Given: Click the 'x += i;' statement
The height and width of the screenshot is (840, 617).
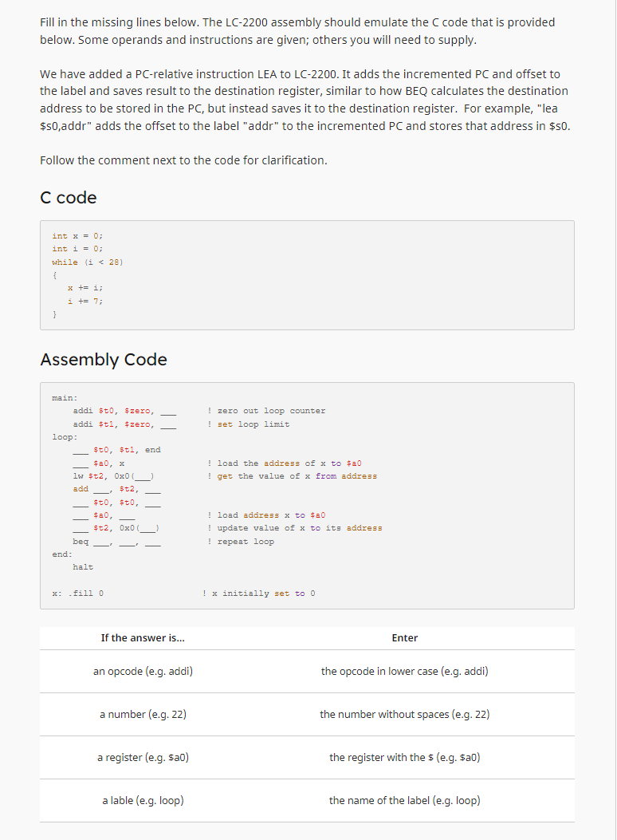Looking at the screenshot, I should click(85, 288).
